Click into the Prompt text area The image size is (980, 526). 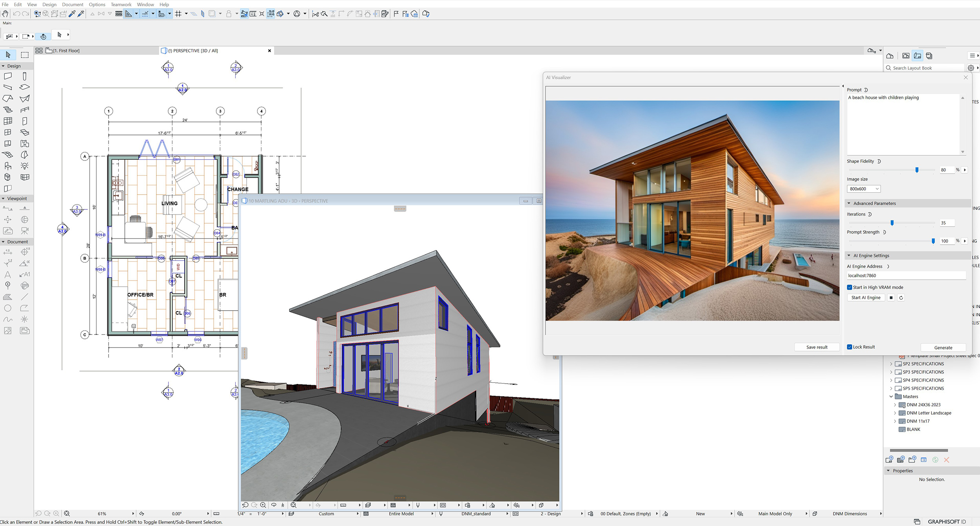click(x=903, y=124)
